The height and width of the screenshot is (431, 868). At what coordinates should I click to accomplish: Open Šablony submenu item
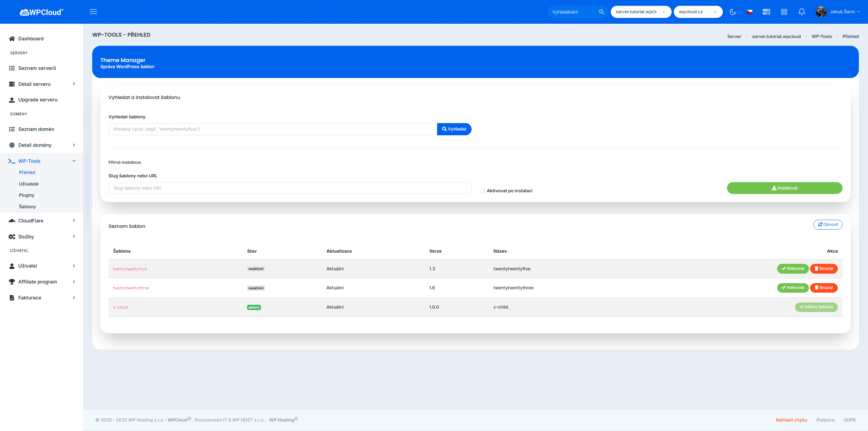click(27, 207)
